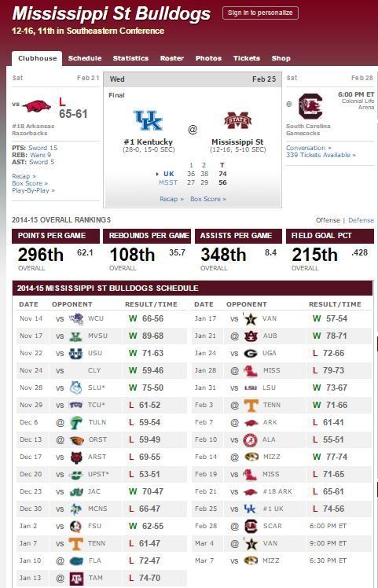Click the South Carolina Gamecocks logo in the Feb 28 game

click(x=310, y=106)
